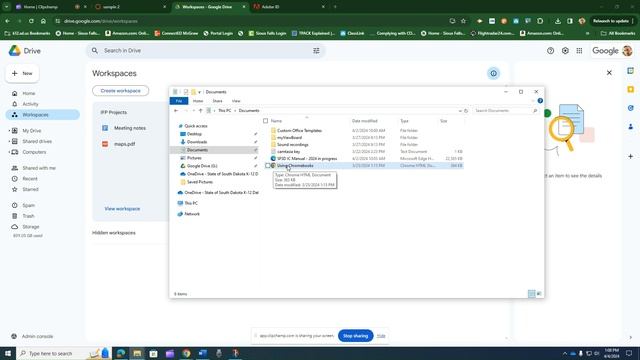The image size is (640, 360).
Task: Open Starred in Drive sidebar
Action: pos(30,189)
